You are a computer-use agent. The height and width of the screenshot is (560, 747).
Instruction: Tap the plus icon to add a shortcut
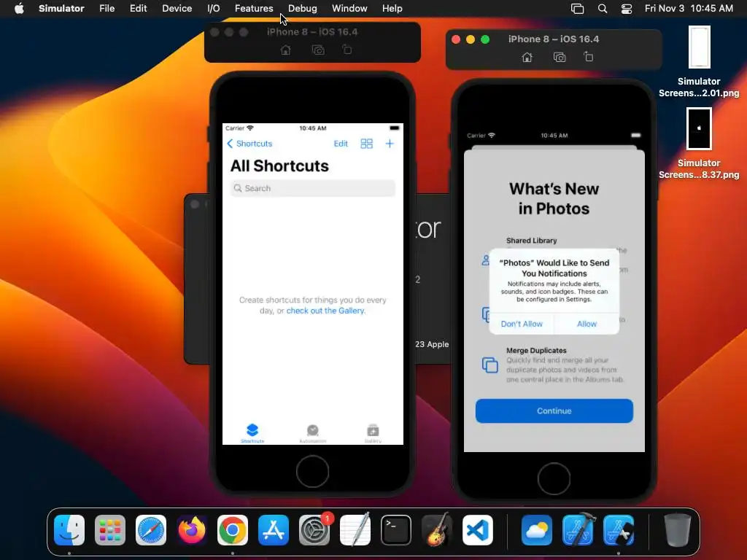[x=390, y=144]
